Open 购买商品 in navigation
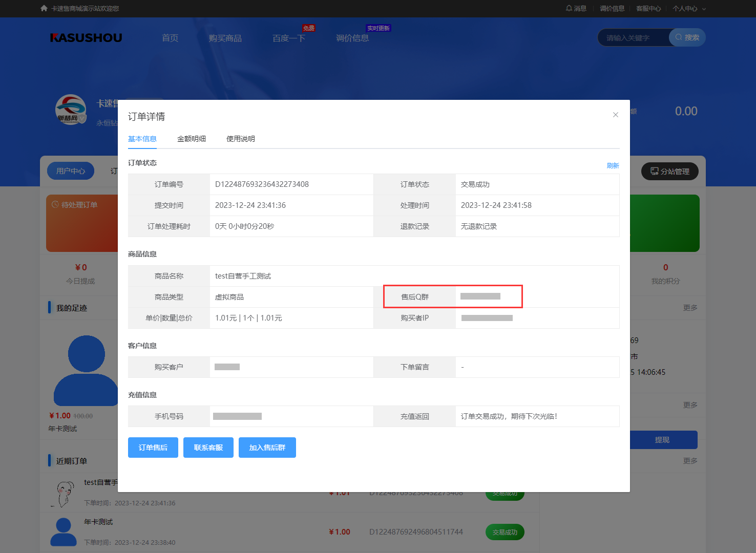This screenshot has height=553, width=756. [x=225, y=38]
